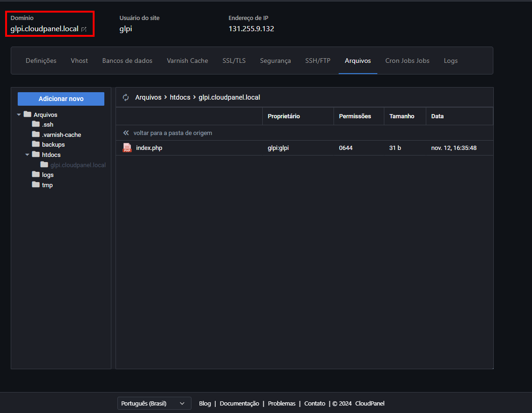Select the tmp folder in the tree
Screen dimensions: 532x413
[x=47, y=185]
